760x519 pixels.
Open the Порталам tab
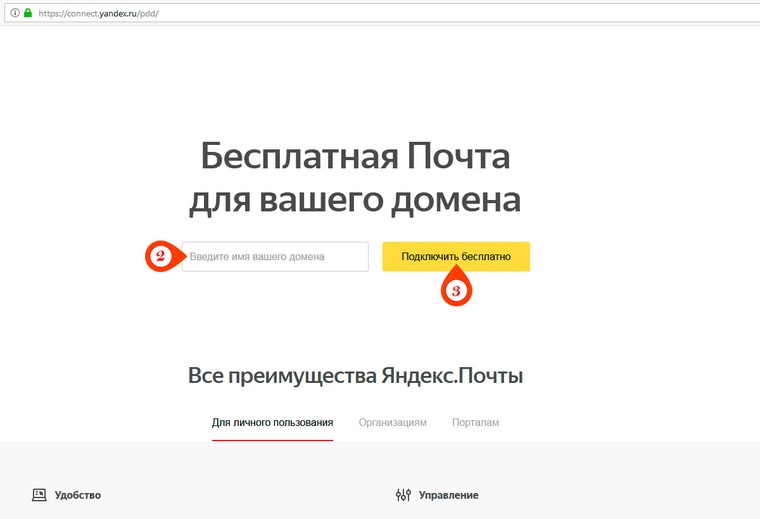click(475, 423)
